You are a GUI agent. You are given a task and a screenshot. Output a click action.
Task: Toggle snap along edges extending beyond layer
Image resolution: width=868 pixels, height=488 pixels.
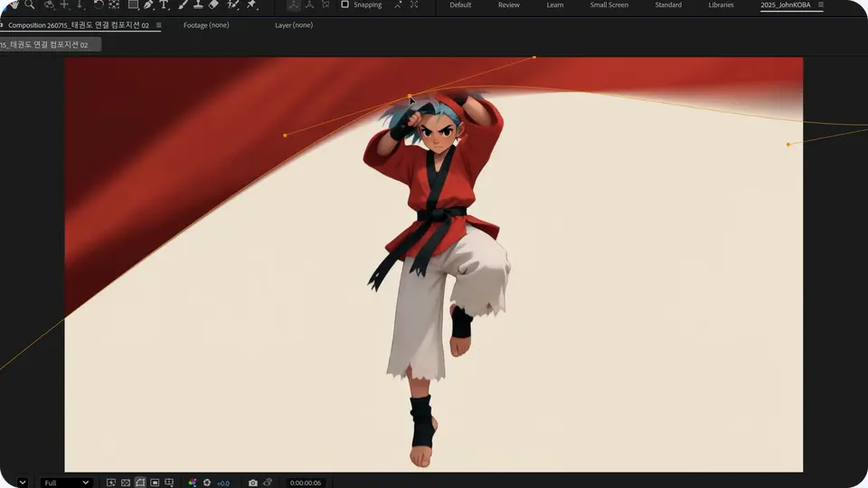point(398,5)
